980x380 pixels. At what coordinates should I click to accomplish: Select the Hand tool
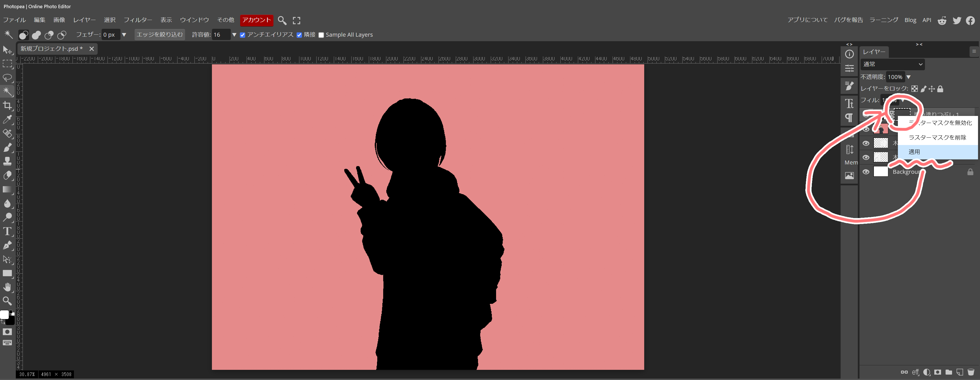7,287
